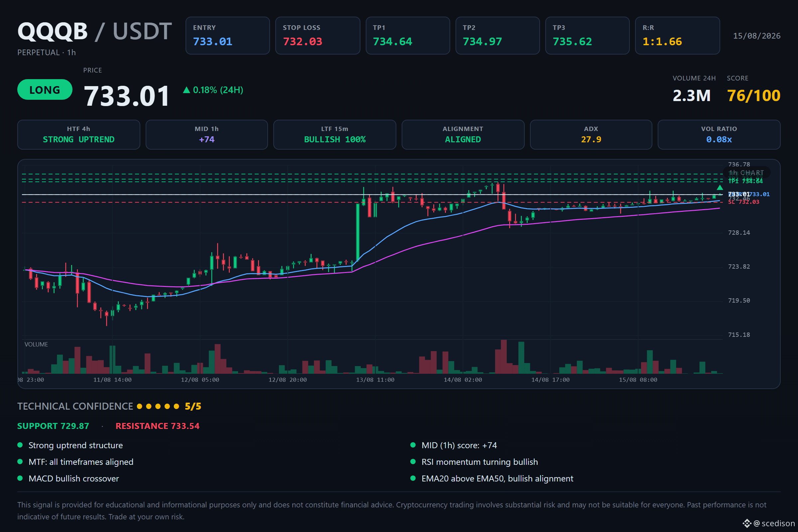
Task: Click the QQQB / USDT pair title
Action: [95, 31]
